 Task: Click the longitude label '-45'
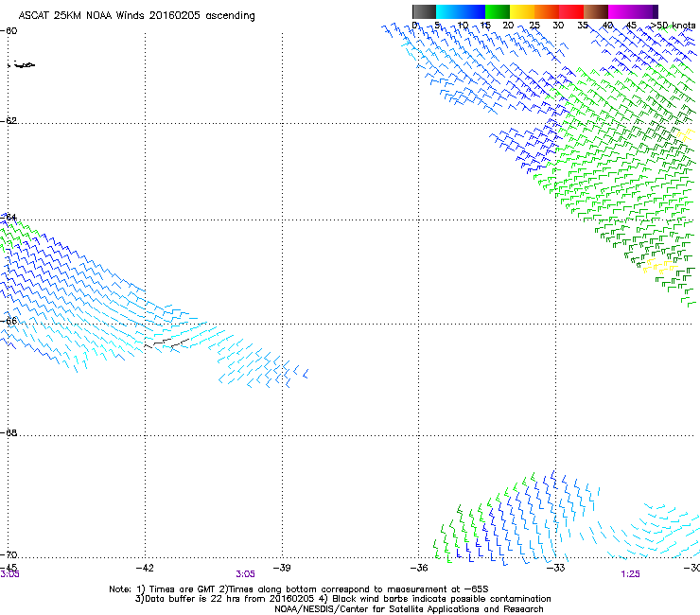[x=9, y=567]
